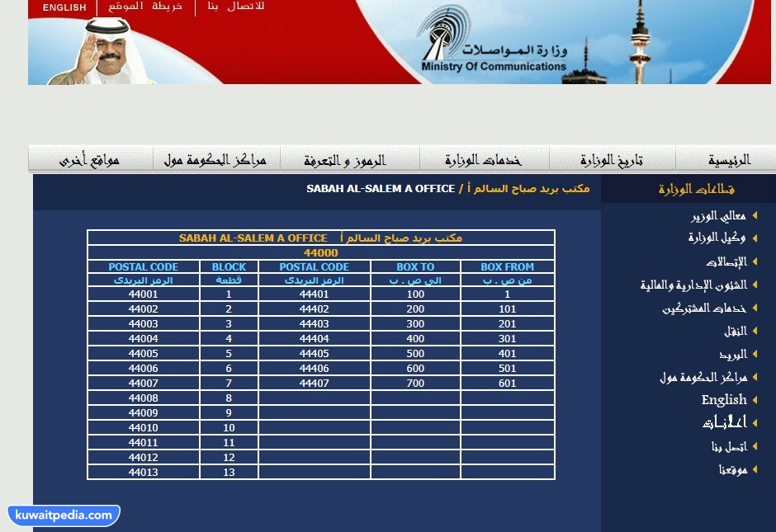Click the arrow beside البريد
Viewport: 776px width, 532px height.
tap(755, 354)
